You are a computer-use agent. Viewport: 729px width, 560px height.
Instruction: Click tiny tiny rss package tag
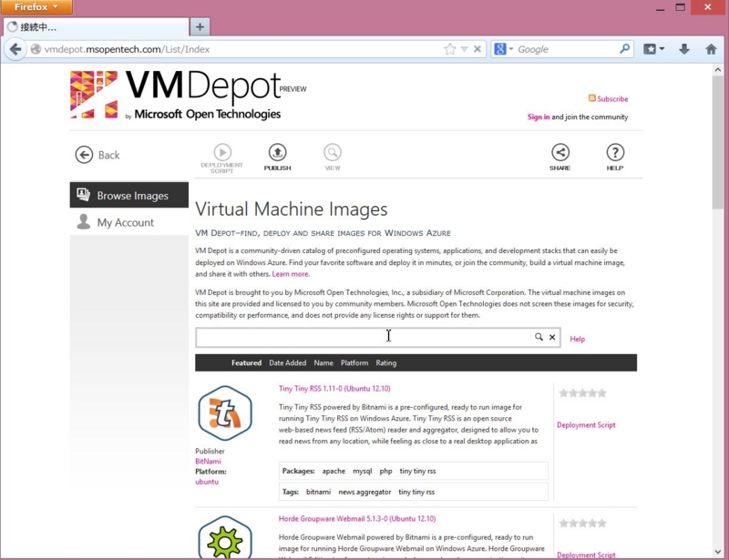[417, 471]
